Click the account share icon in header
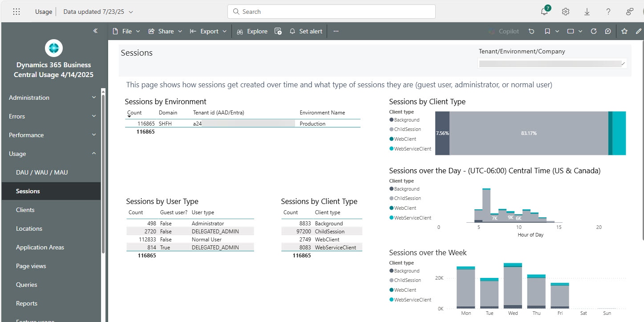This screenshot has width=644, height=322. point(630,12)
